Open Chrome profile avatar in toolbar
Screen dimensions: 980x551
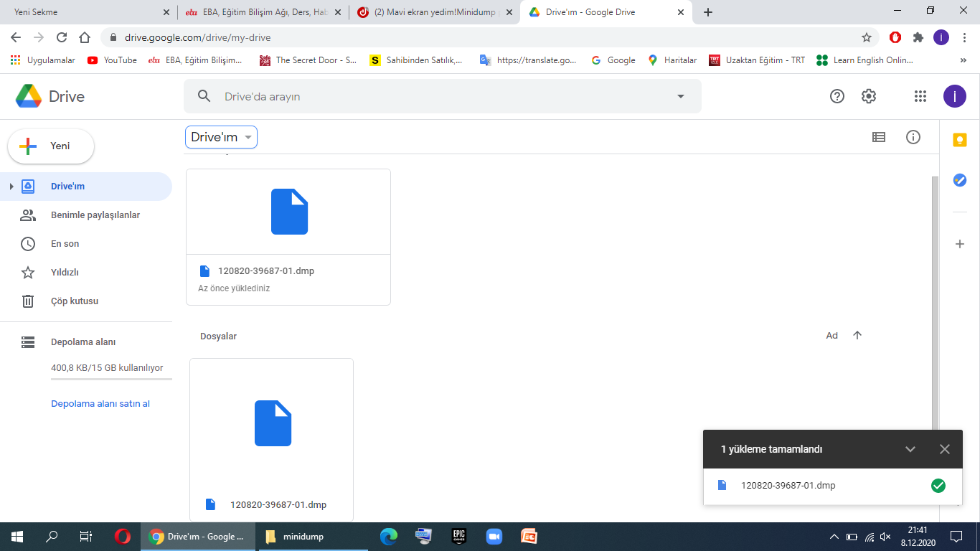(941, 37)
